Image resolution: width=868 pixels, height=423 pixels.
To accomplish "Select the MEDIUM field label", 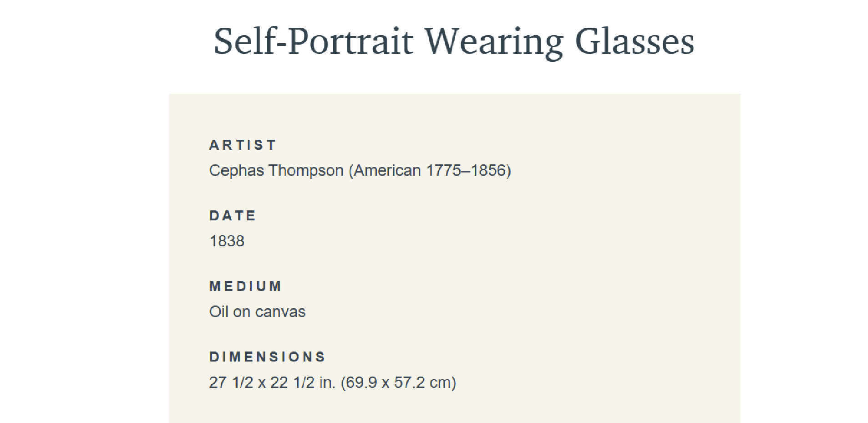I will [x=245, y=286].
